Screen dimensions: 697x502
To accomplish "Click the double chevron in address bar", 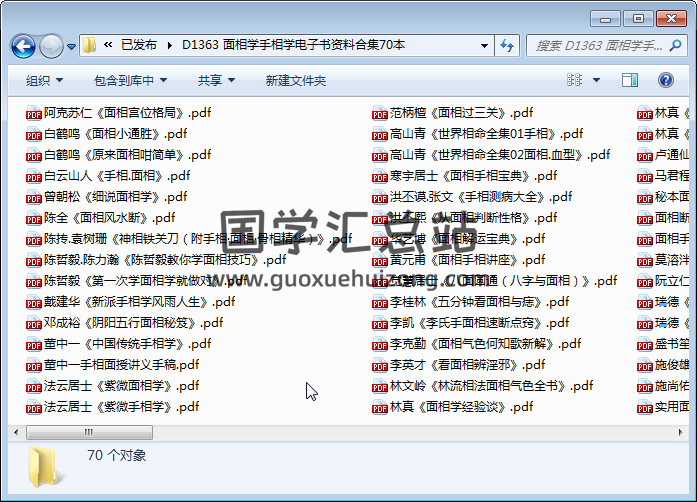I will [x=108, y=45].
